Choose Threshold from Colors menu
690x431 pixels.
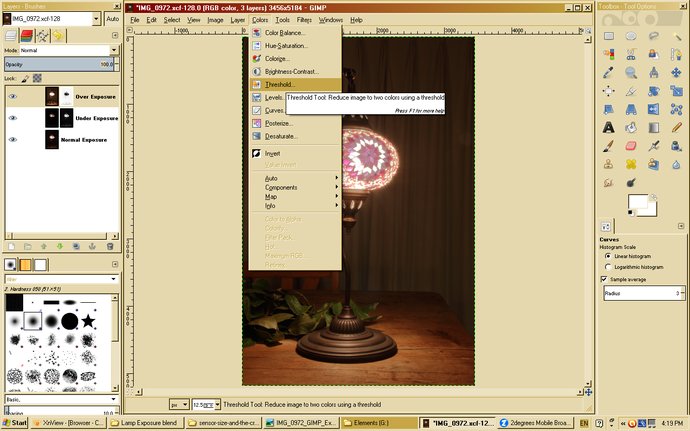(x=295, y=85)
